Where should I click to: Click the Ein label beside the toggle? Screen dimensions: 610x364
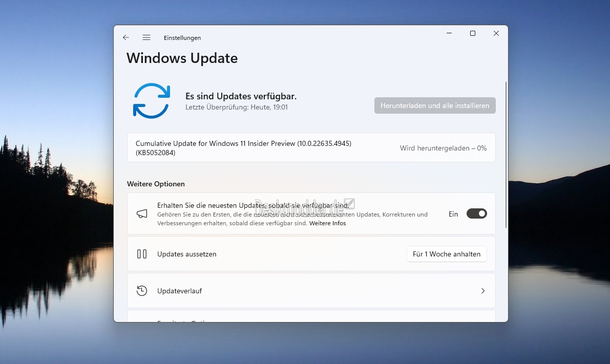coord(453,214)
